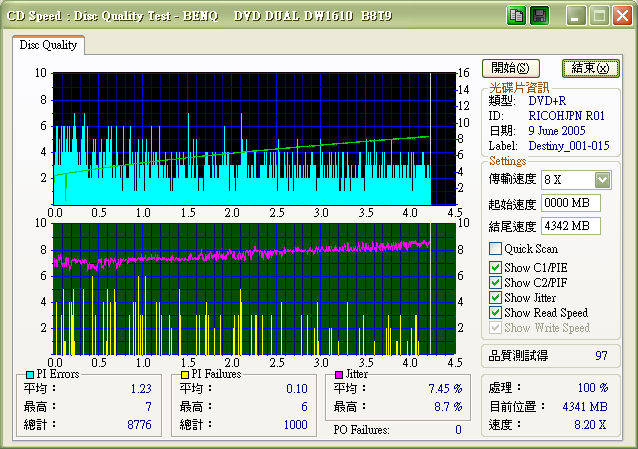Toggle Show Read Speed checkbox

click(x=495, y=313)
